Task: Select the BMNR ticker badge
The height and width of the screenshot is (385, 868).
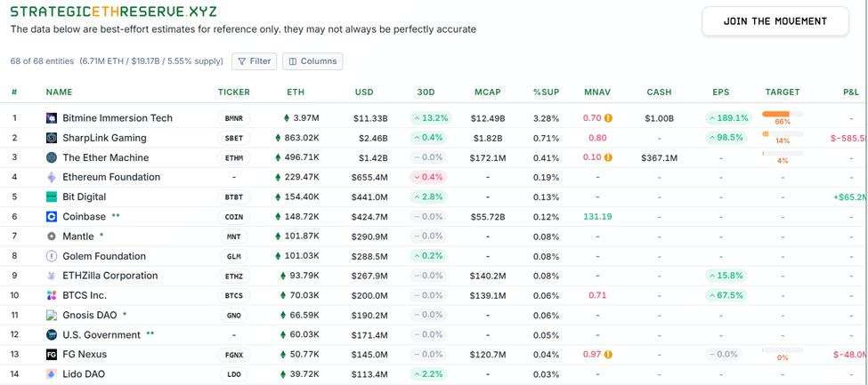Action: [233, 118]
